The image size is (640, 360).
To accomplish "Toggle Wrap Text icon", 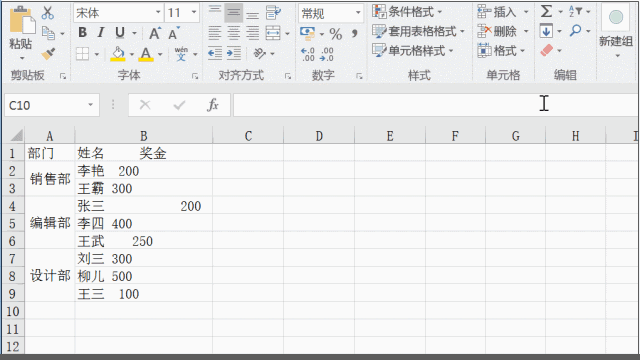I will point(273,13).
